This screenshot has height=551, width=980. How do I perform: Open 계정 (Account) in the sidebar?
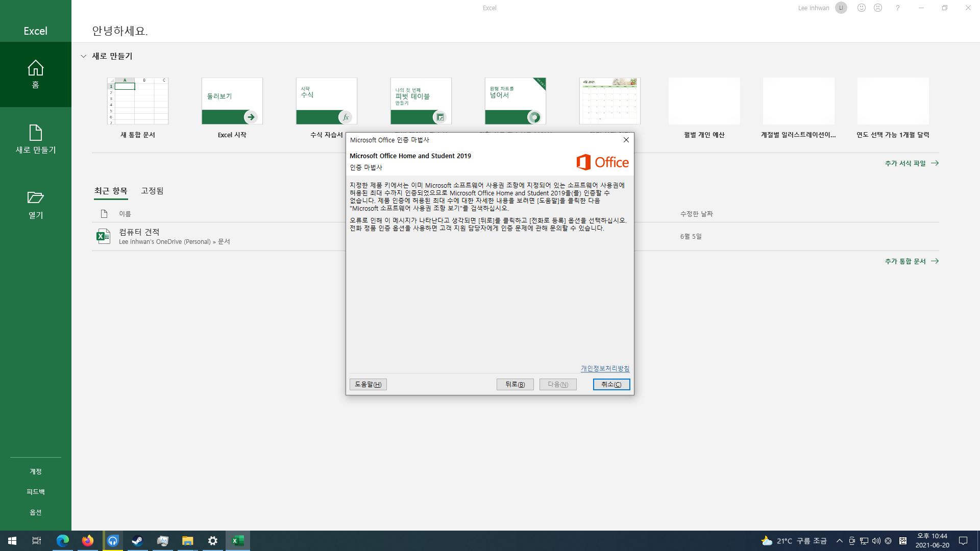click(36, 471)
